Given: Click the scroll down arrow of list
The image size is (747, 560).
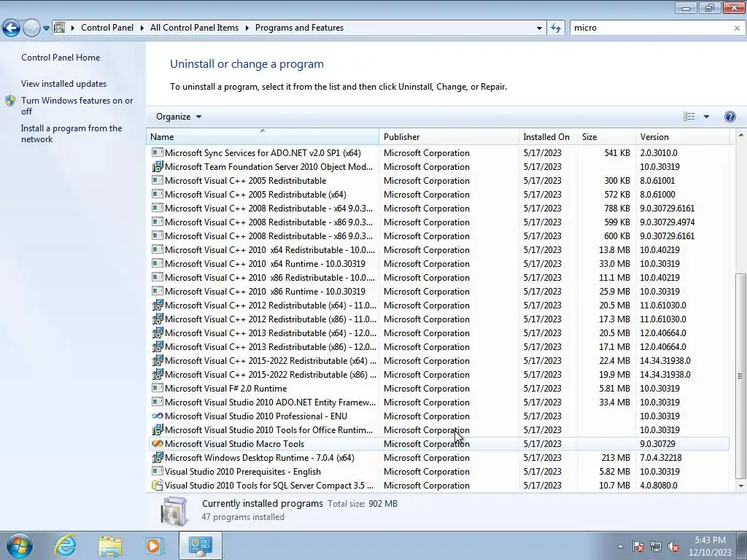Looking at the screenshot, I should 741,486.
